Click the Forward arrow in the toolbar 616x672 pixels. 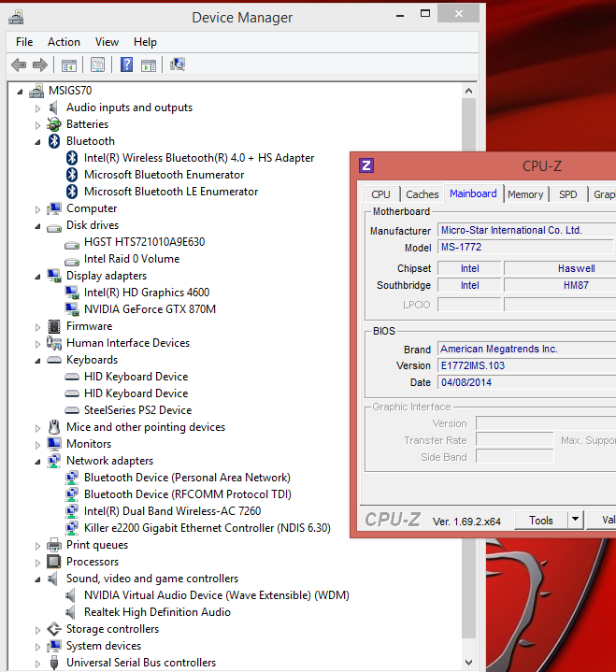(x=39, y=64)
